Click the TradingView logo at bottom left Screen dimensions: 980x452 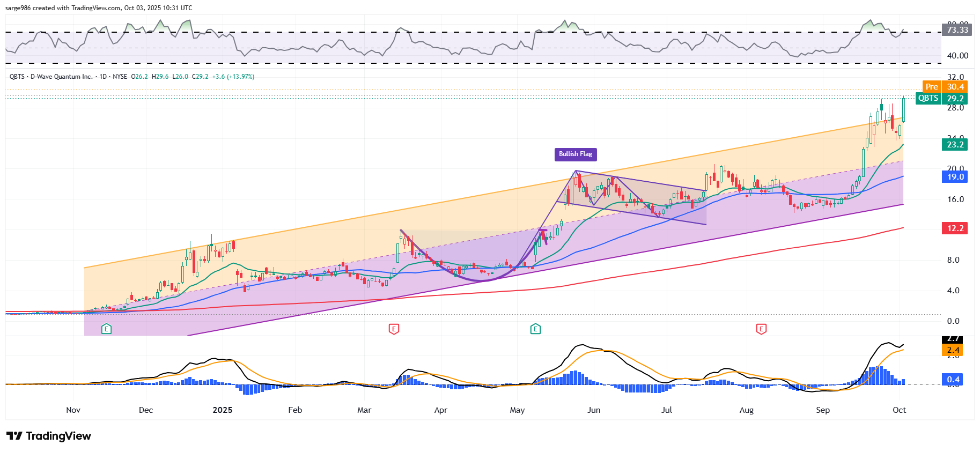point(49,436)
